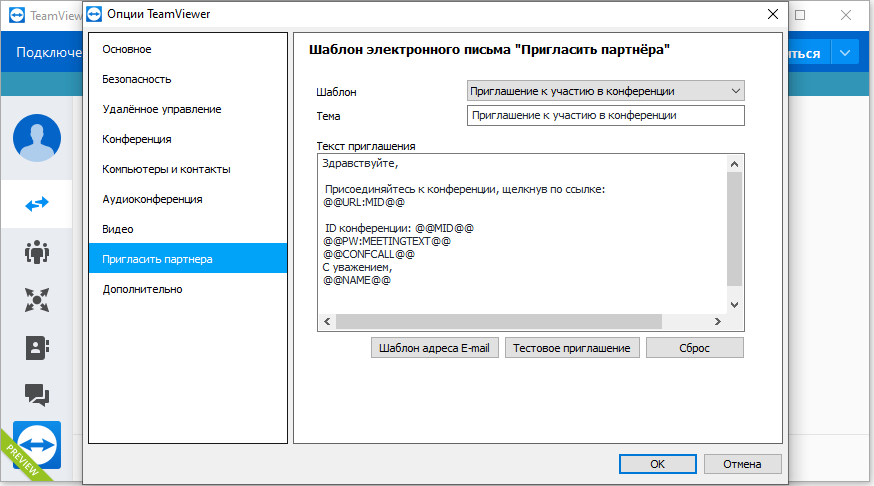This screenshot has height=486, width=874.
Task: Maximize the TeamViewer main window
Action: coord(800,15)
